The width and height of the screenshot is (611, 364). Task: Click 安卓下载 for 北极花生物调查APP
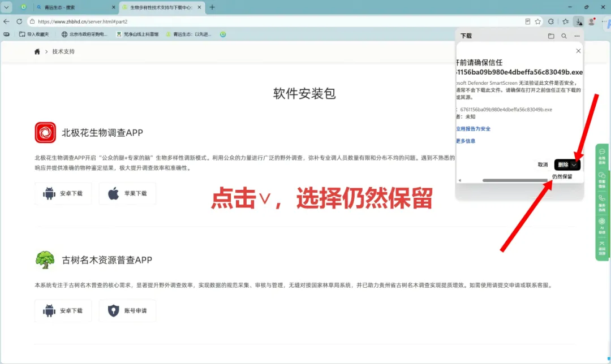[x=63, y=193]
